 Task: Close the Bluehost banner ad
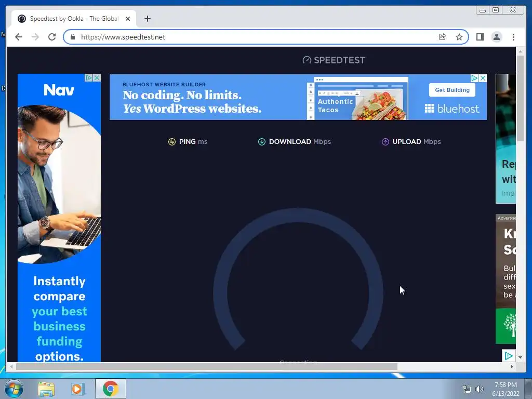[483, 78]
